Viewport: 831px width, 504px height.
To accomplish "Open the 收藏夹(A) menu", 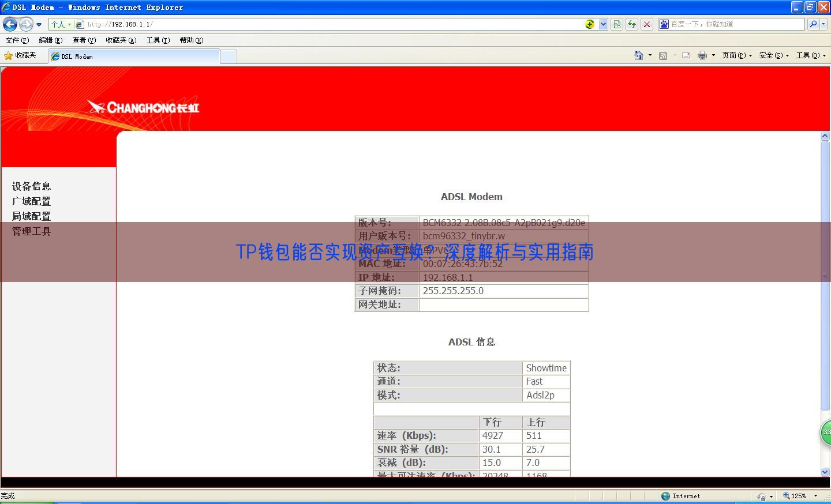I will (x=121, y=40).
